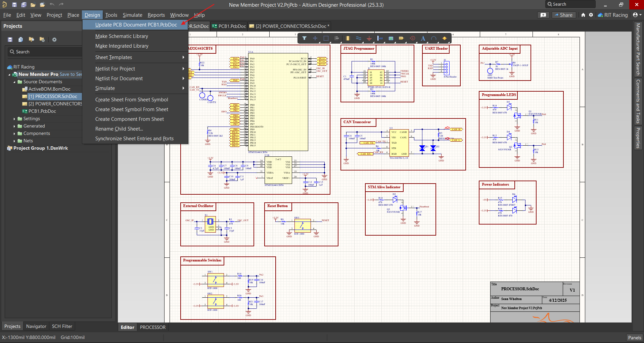Click the Open Project icon in the title bar

pos(42,5)
